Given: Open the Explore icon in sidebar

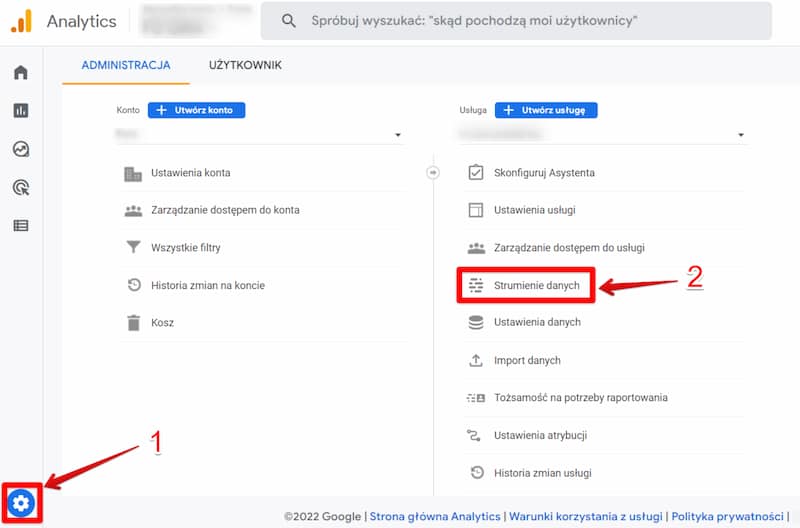Looking at the screenshot, I should pos(21,149).
